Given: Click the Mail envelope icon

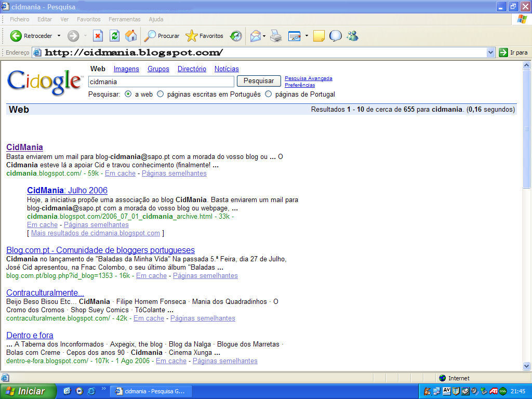Looking at the screenshot, I should pyautogui.click(x=256, y=36).
